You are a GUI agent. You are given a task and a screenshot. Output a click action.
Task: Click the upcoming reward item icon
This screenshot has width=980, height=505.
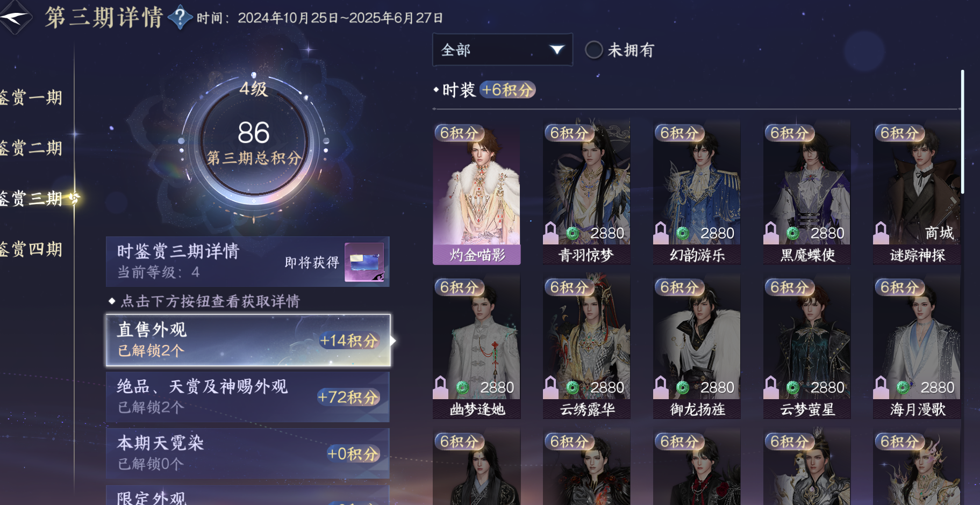click(x=364, y=262)
